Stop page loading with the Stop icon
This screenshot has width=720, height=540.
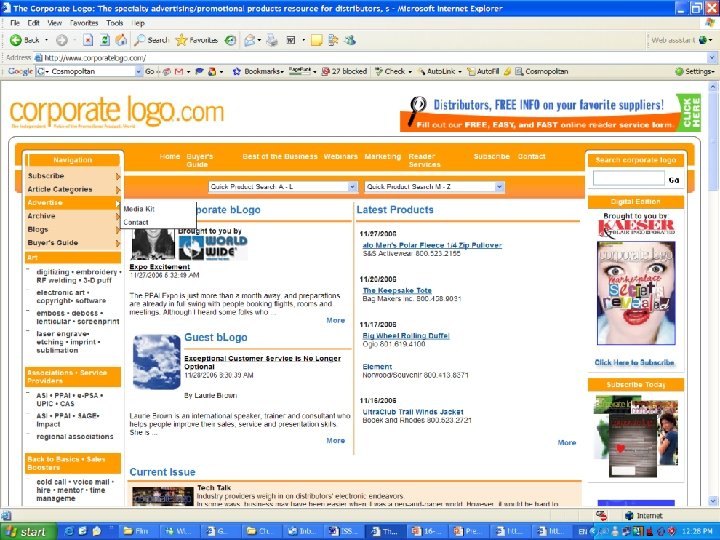point(88,40)
